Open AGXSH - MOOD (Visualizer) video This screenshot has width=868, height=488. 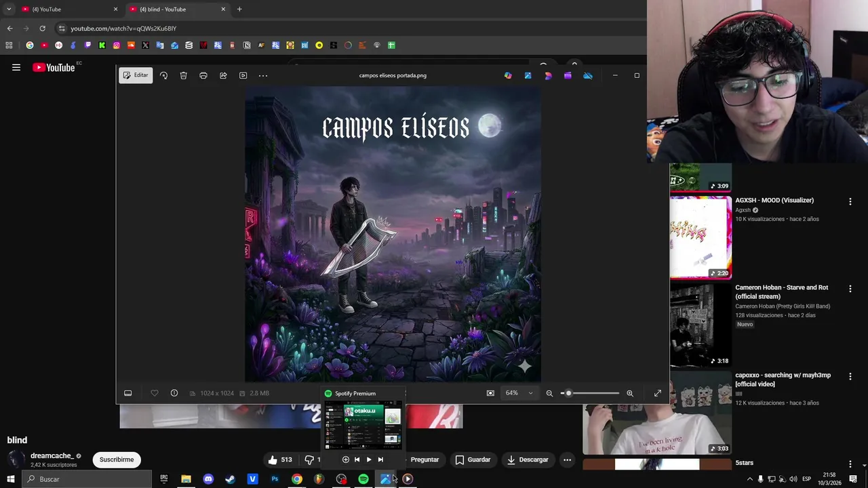coord(774,201)
